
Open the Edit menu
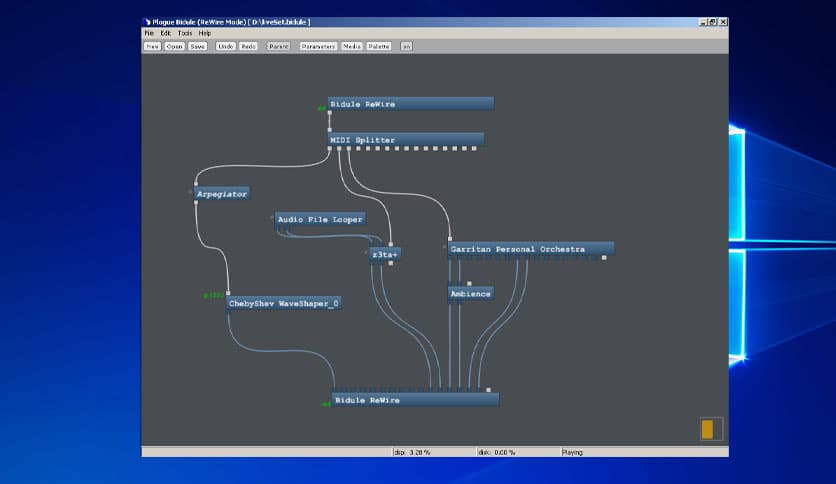[x=166, y=33]
